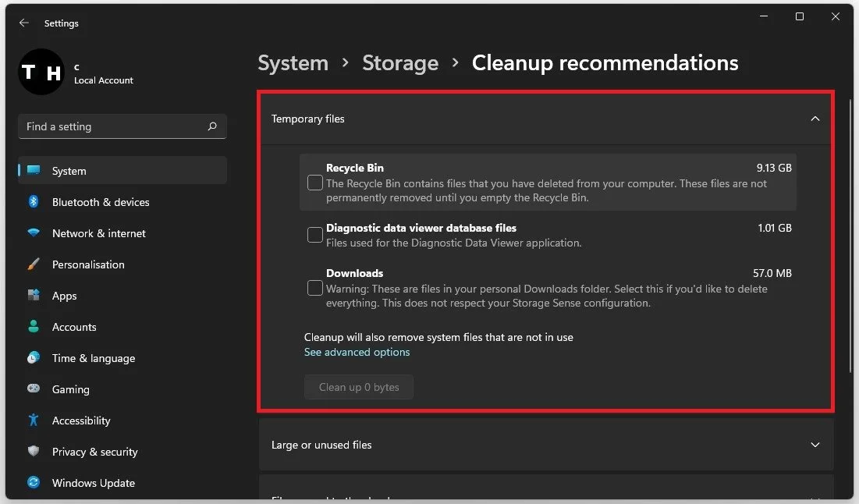Open Windows Update label
859x504 pixels.
94,483
